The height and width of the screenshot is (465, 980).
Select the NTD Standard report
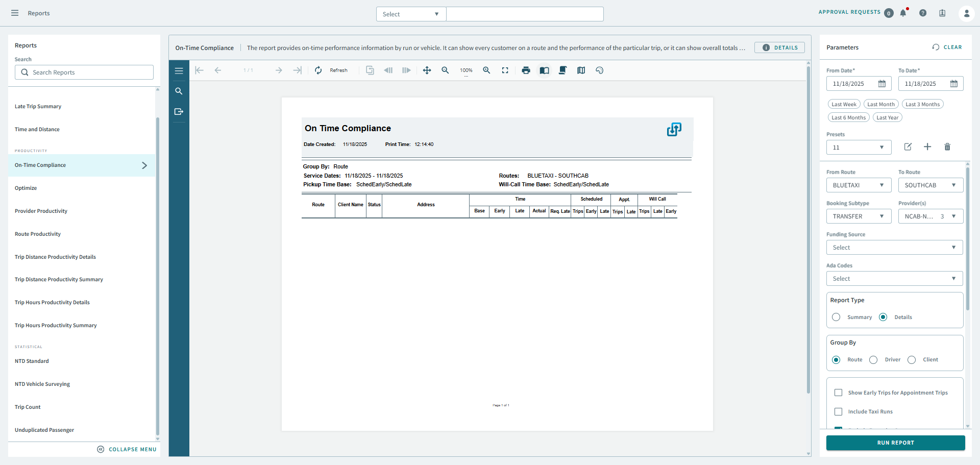32,361
